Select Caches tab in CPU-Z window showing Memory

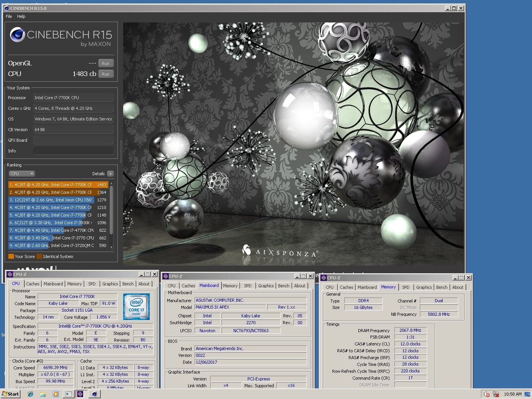(347, 287)
